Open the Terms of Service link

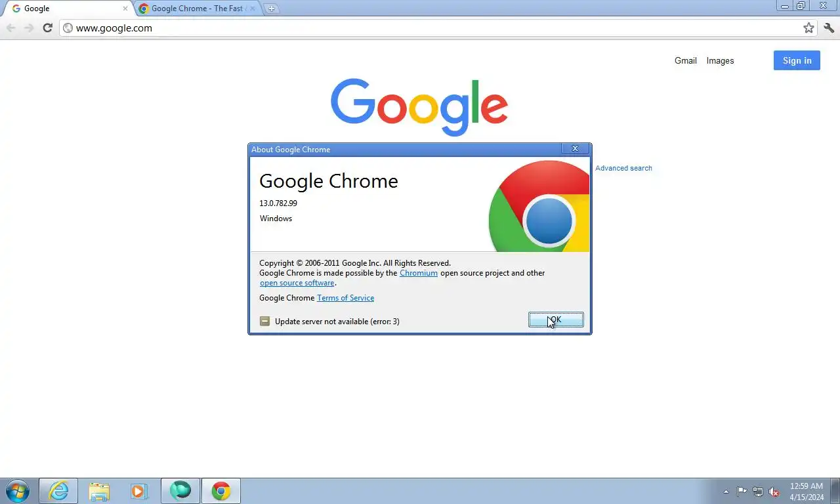pos(345,298)
